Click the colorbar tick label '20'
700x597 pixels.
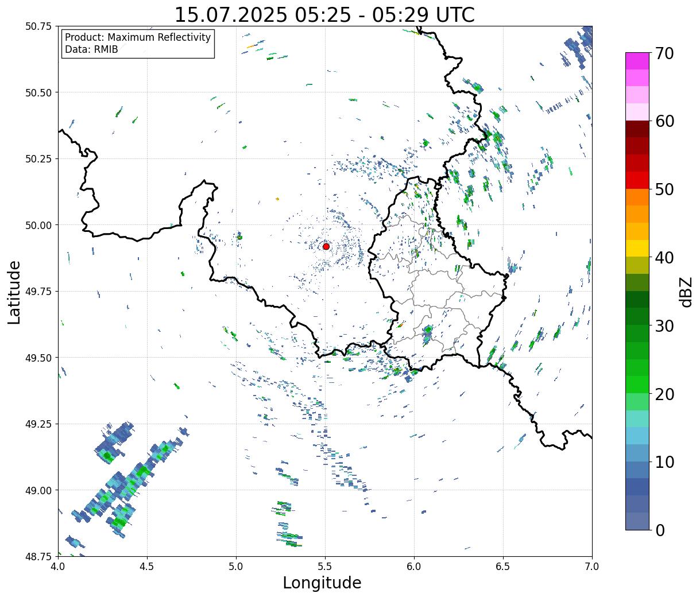(664, 394)
